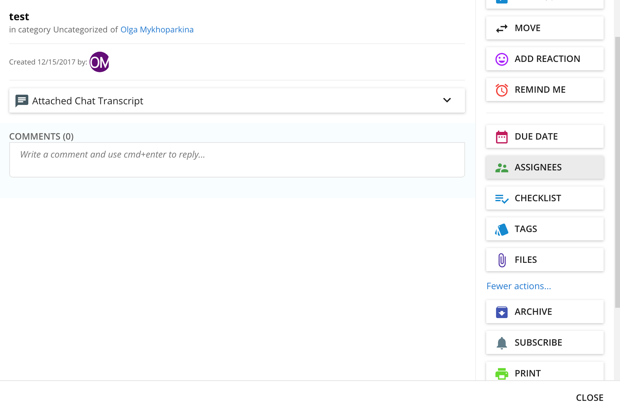Open Olga Mykhoparkina profile link
620x414 pixels.
(x=157, y=30)
